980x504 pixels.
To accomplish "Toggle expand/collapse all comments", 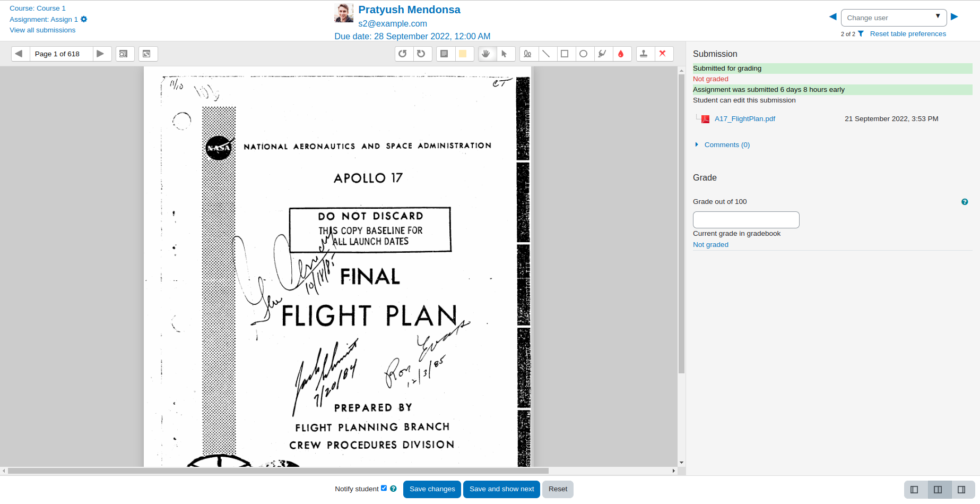I will click(148, 54).
